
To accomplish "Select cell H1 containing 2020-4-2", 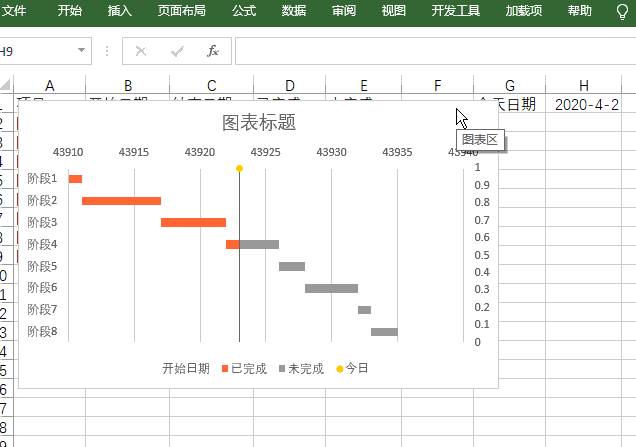I will coord(586,104).
